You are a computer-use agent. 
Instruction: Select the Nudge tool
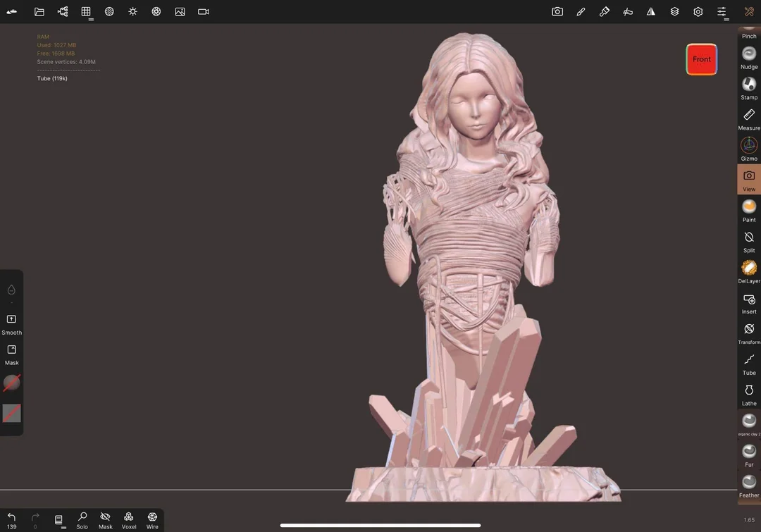(749, 58)
